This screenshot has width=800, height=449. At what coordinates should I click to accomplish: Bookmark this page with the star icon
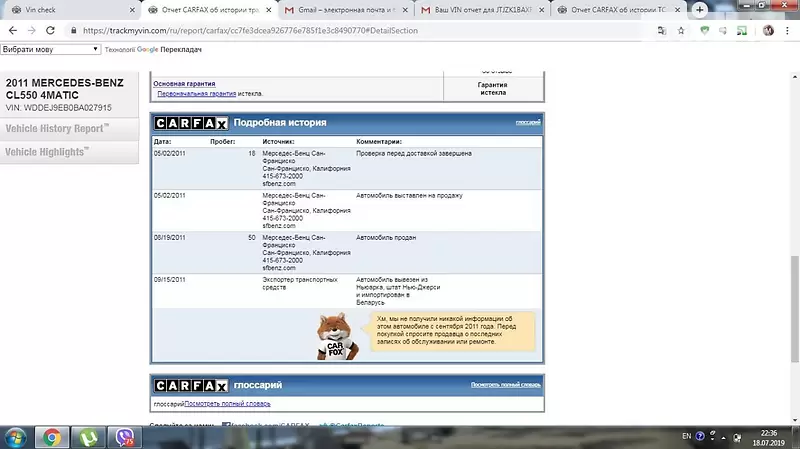point(681,31)
